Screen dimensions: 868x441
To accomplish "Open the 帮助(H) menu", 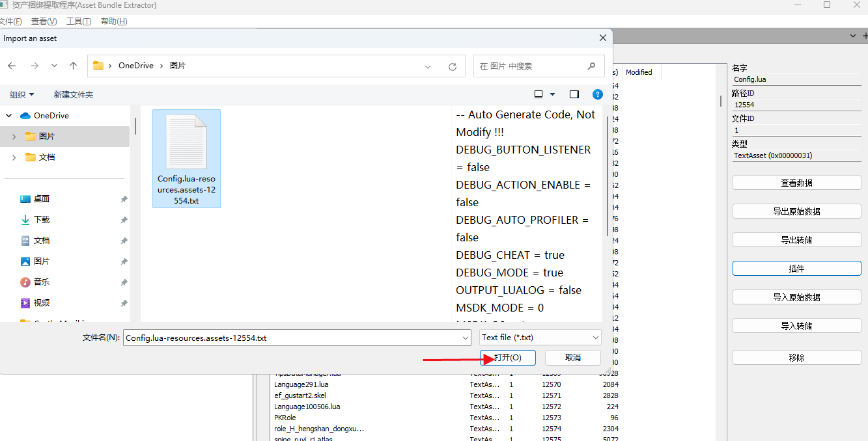I will pos(114,21).
